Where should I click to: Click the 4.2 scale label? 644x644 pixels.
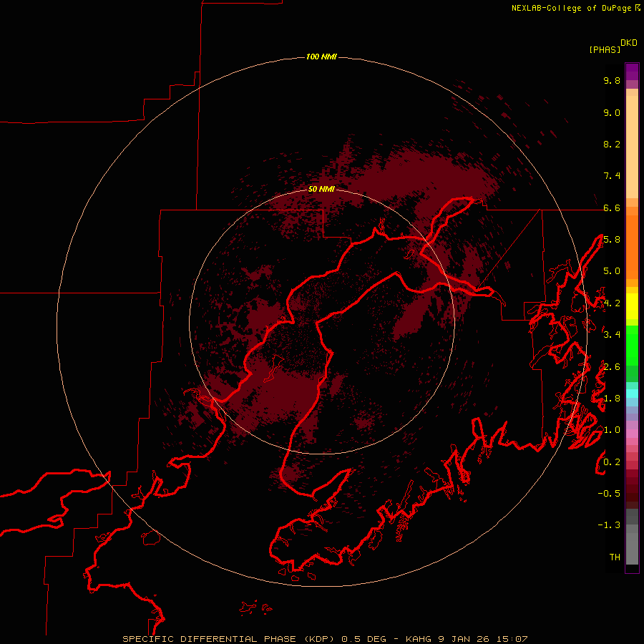(612, 303)
